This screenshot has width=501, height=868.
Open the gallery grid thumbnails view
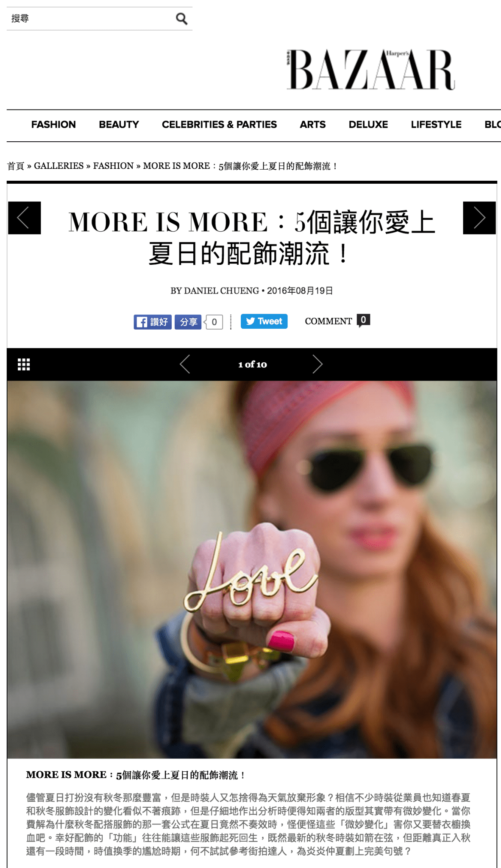(24, 364)
